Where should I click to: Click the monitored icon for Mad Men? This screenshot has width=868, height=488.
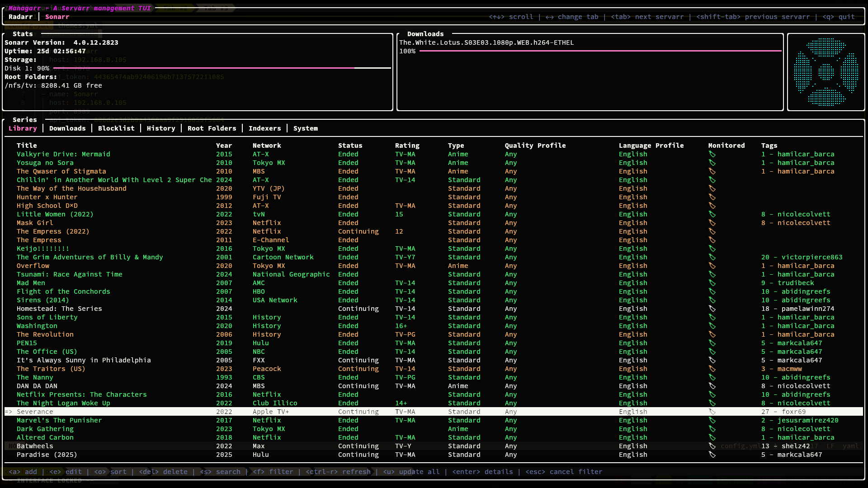712,283
